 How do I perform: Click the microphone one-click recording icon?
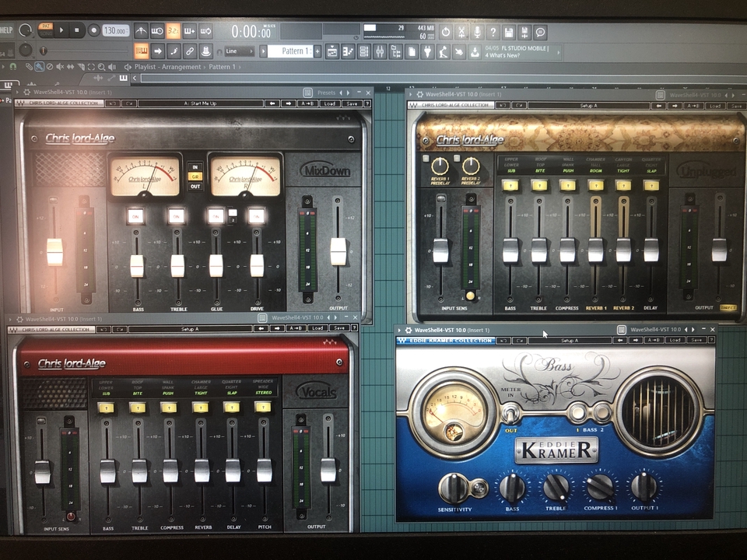tap(477, 33)
